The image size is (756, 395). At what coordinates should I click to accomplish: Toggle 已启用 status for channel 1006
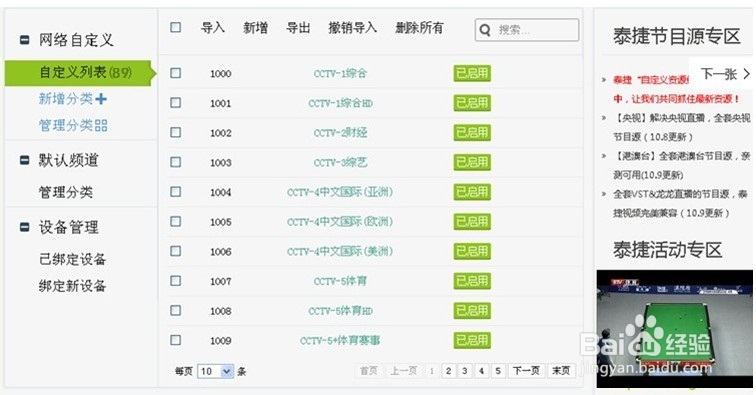click(472, 251)
